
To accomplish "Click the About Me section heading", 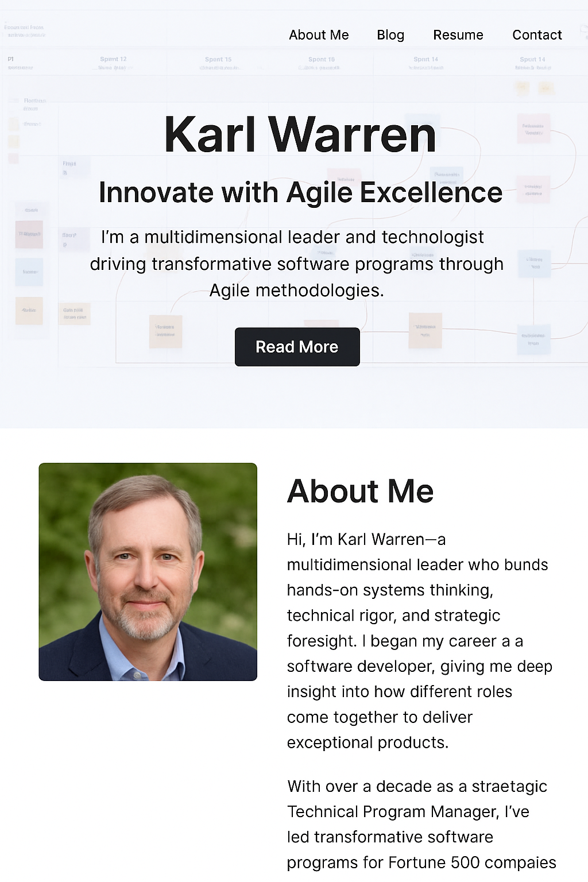I will [360, 492].
